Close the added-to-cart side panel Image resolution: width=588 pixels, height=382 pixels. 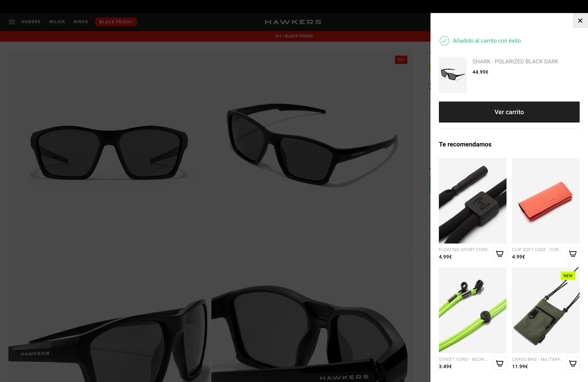[x=580, y=21]
